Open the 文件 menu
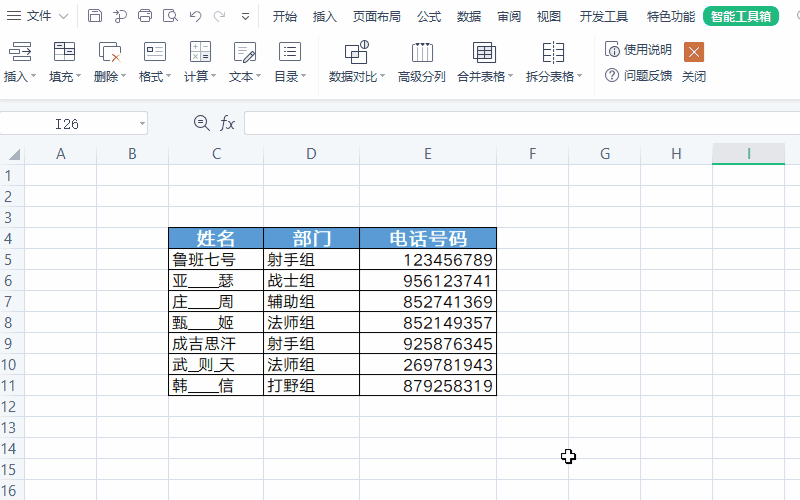The width and height of the screenshot is (800, 500). tap(37, 16)
